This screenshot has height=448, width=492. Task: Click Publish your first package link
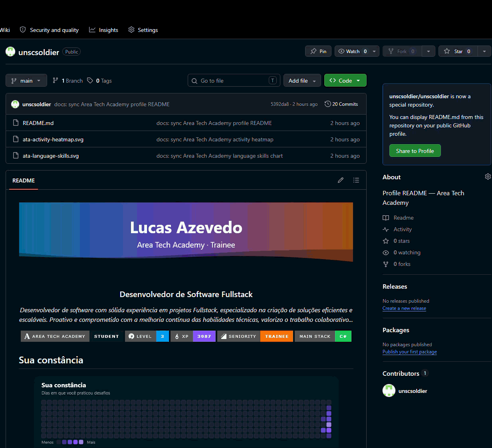(410, 352)
